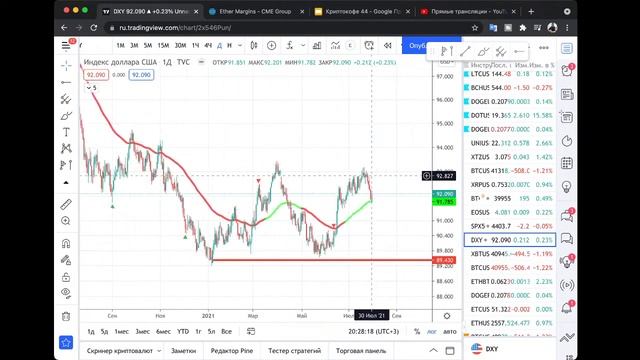
Task: Open the watchlist three-dots more menu
Action: (x=544, y=48)
